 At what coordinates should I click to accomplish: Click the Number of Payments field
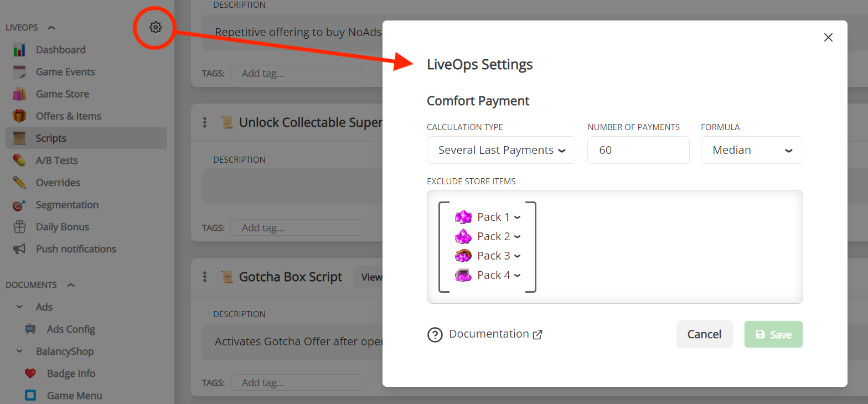click(x=638, y=150)
